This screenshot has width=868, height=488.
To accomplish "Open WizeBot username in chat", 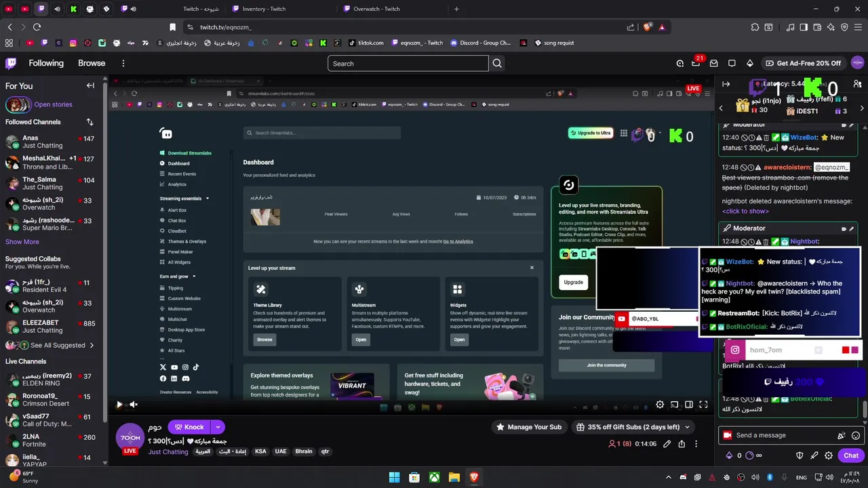I will click(x=804, y=137).
